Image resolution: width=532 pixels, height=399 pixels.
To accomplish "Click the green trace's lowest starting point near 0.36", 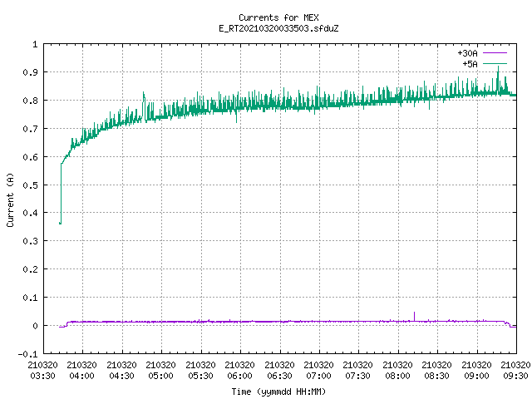I will click(60, 223).
